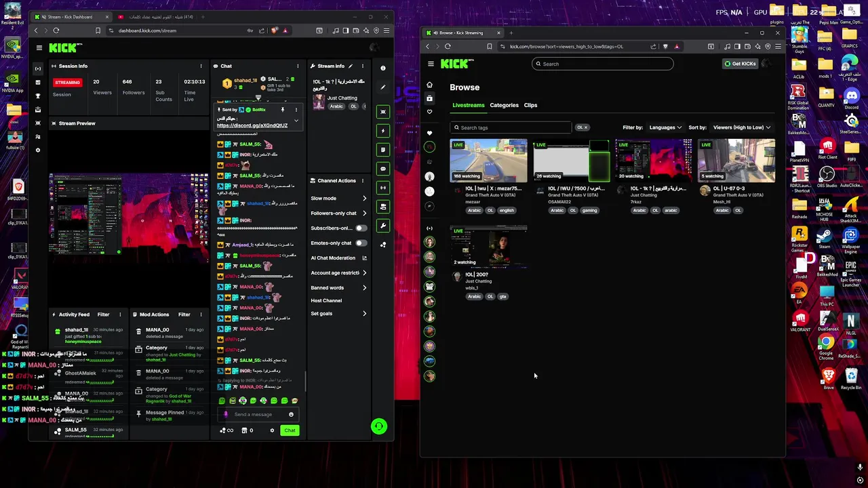Open Viewers (High to Low) sort dropdown
The image size is (868, 488).
[x=741, y=127]
